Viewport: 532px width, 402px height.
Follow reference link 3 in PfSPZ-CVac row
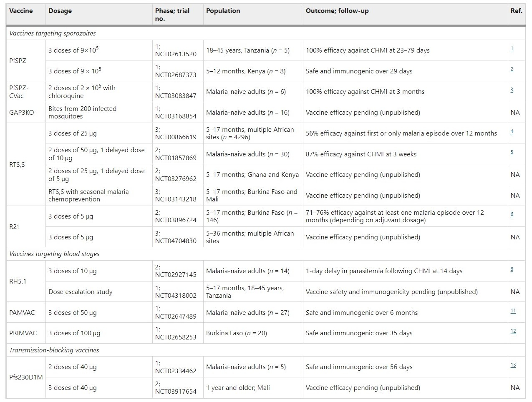point(512,90)
